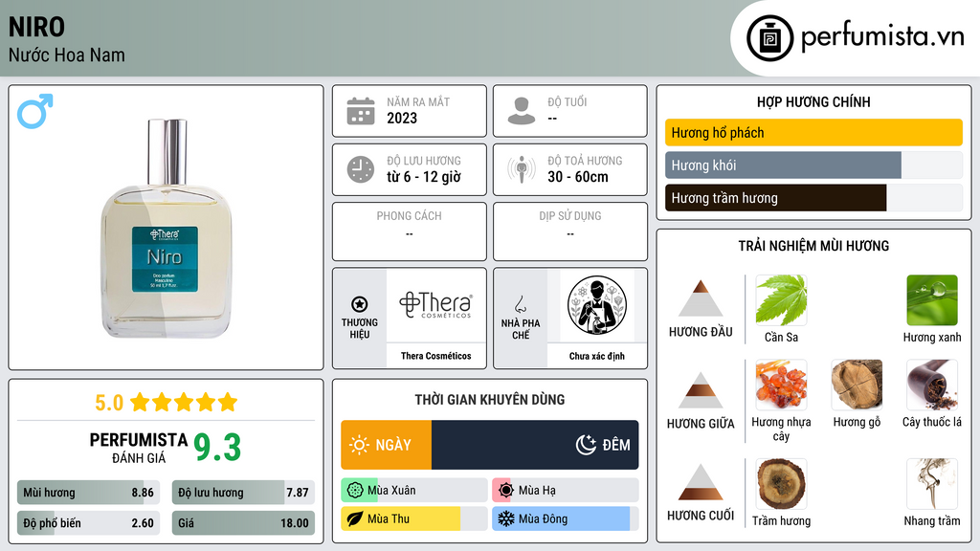
Task: Select the Hương nhựa cây note image
Action: [781, 385]
